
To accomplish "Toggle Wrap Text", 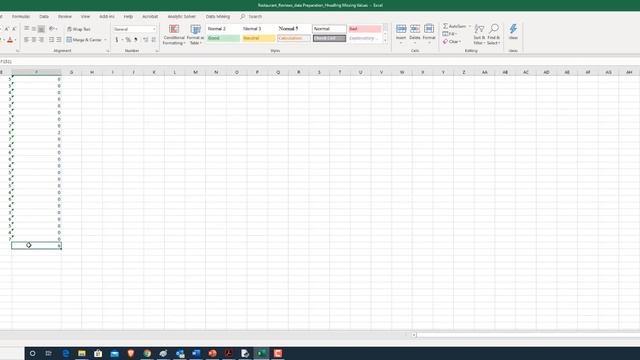I will click(78, 29).
